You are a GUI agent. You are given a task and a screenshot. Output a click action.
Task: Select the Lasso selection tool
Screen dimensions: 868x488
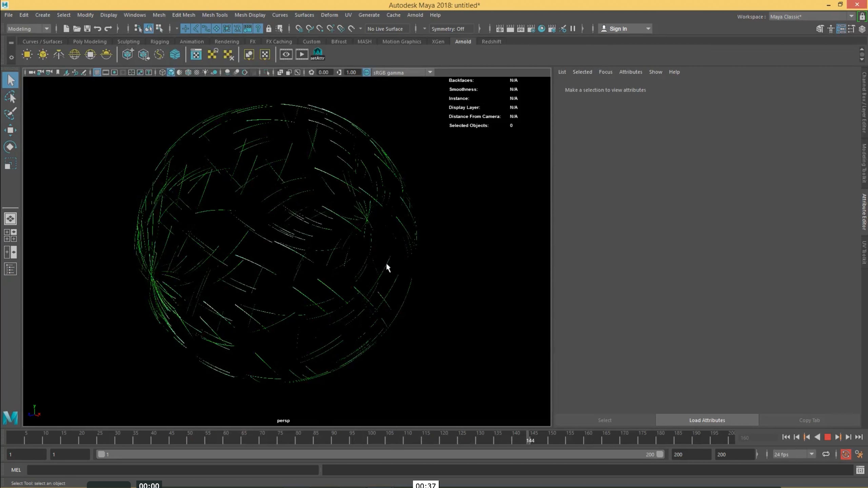(10, 97)
